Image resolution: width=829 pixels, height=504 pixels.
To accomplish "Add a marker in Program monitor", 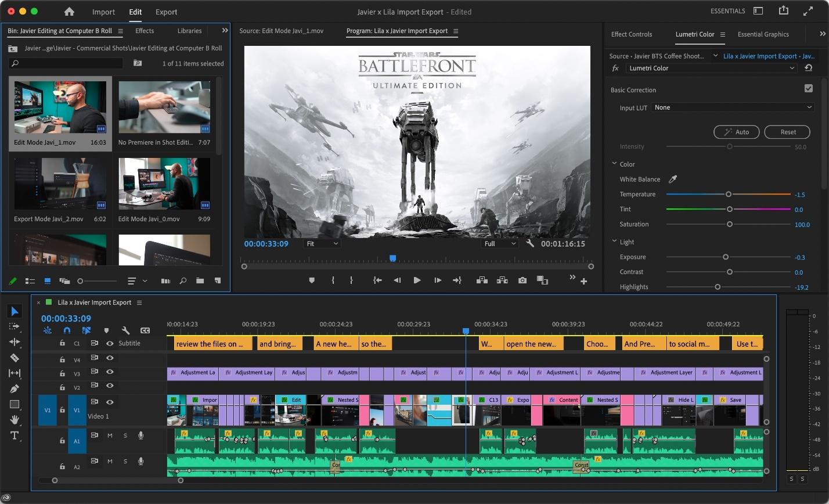I will [312, 280].
